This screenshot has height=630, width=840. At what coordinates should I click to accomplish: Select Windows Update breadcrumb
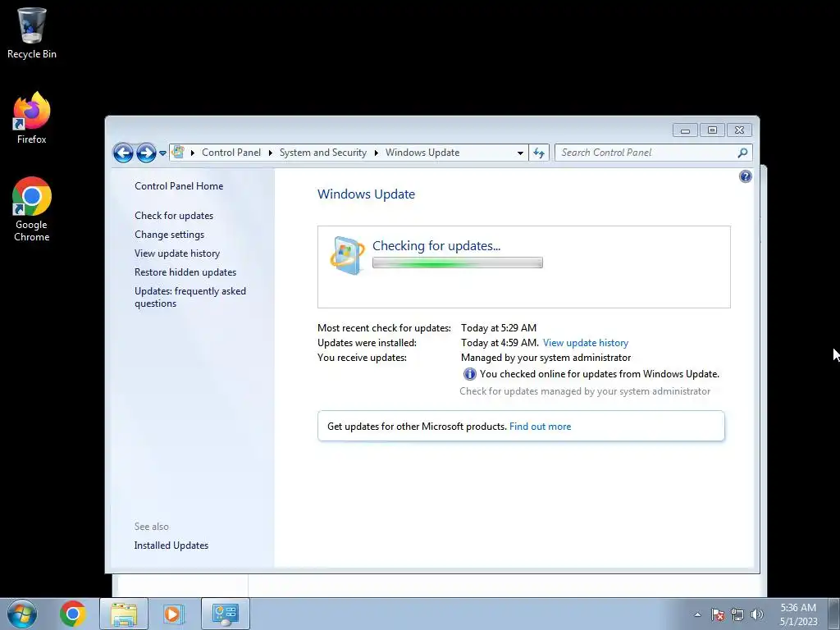point(422,153)
